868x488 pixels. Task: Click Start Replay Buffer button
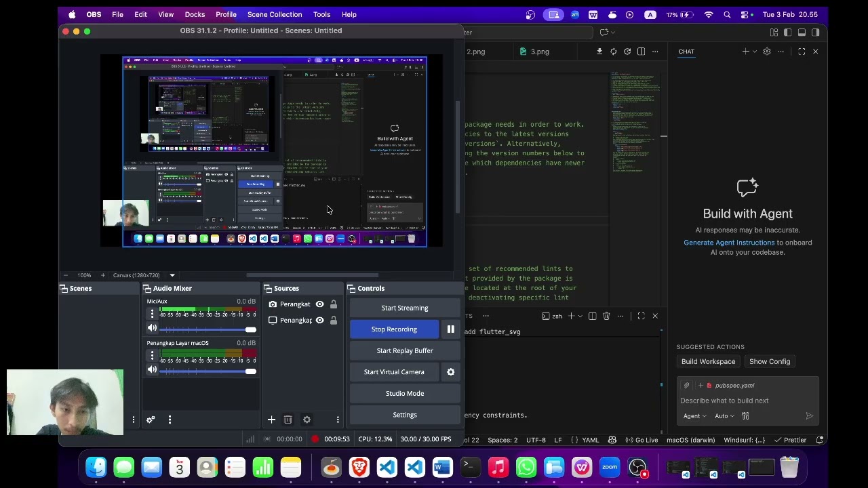tap(405, 351)
